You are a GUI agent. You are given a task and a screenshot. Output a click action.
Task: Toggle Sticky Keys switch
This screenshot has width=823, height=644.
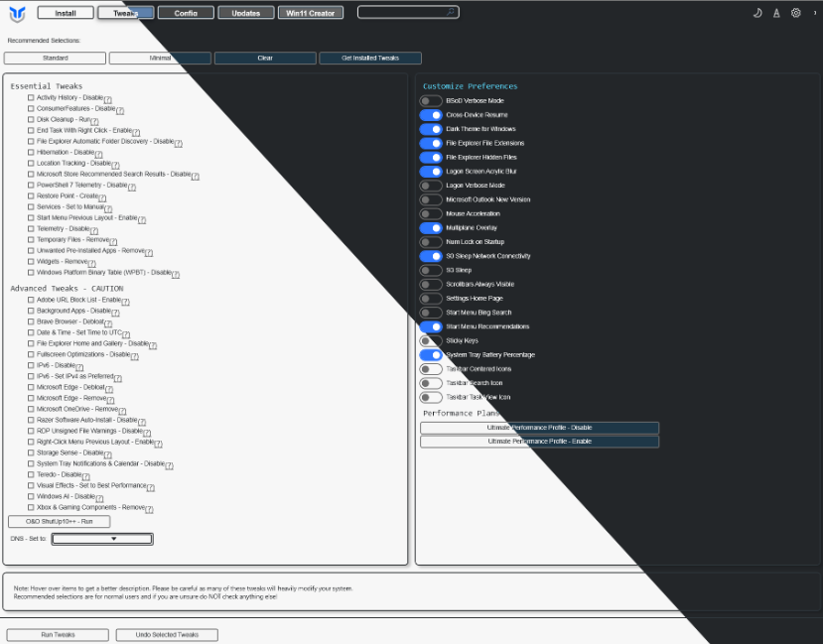(x=431, y=341)
